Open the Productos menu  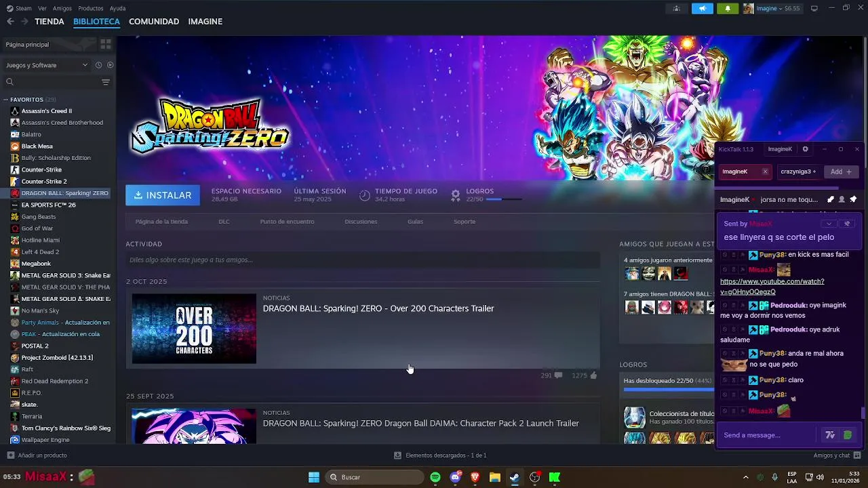[91, 8]
